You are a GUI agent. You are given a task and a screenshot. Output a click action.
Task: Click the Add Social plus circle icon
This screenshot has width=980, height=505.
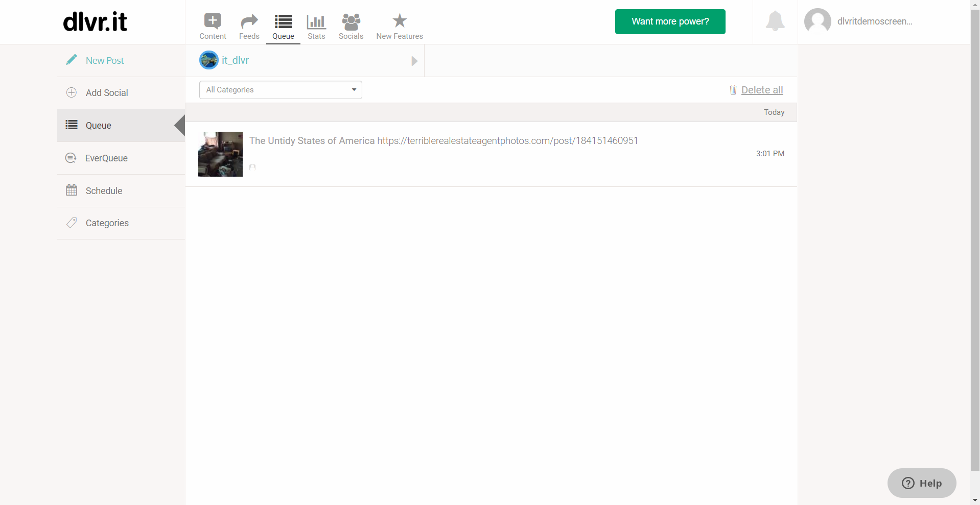coord(72,92)
